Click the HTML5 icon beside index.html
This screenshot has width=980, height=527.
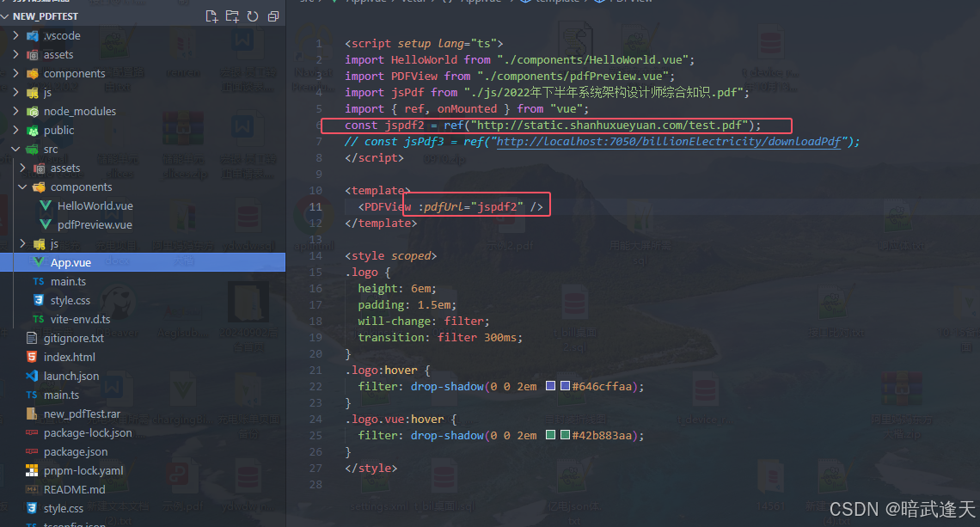click(x=31, y=357)
